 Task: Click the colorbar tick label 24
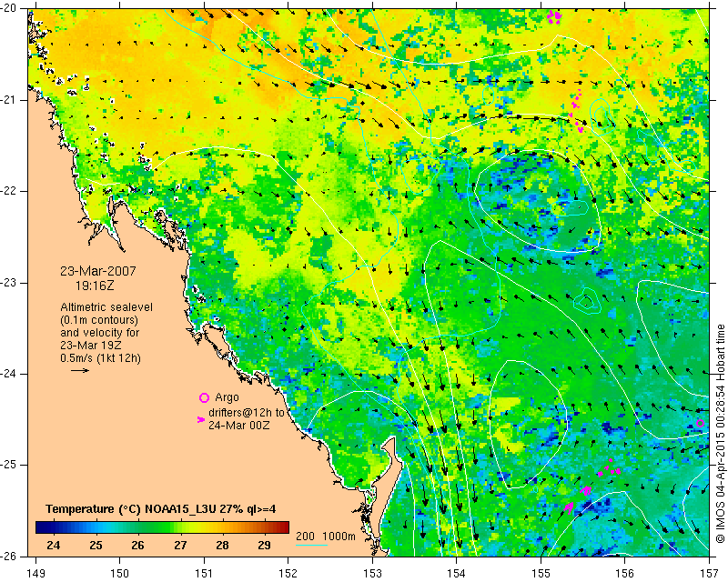tap(54, 545)
